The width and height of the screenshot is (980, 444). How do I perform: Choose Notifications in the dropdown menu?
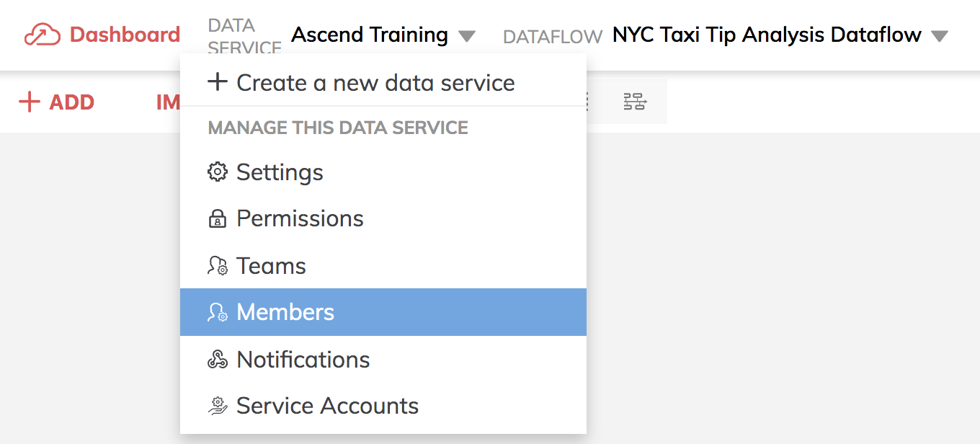pos(383,360)
